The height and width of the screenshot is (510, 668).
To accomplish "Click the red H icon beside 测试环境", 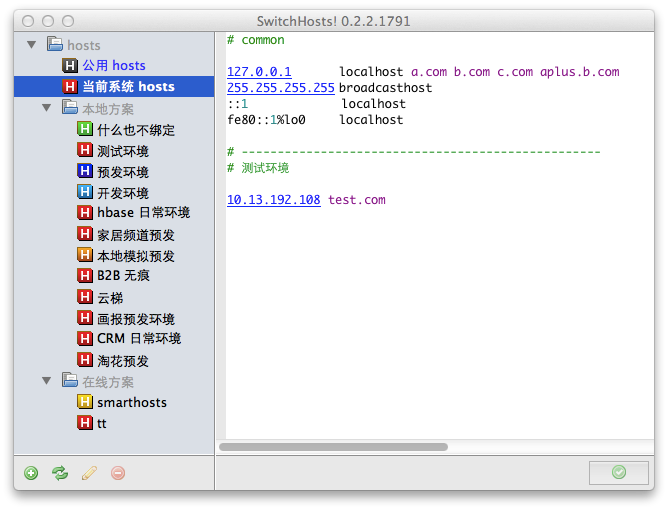I will pos(85,150).
